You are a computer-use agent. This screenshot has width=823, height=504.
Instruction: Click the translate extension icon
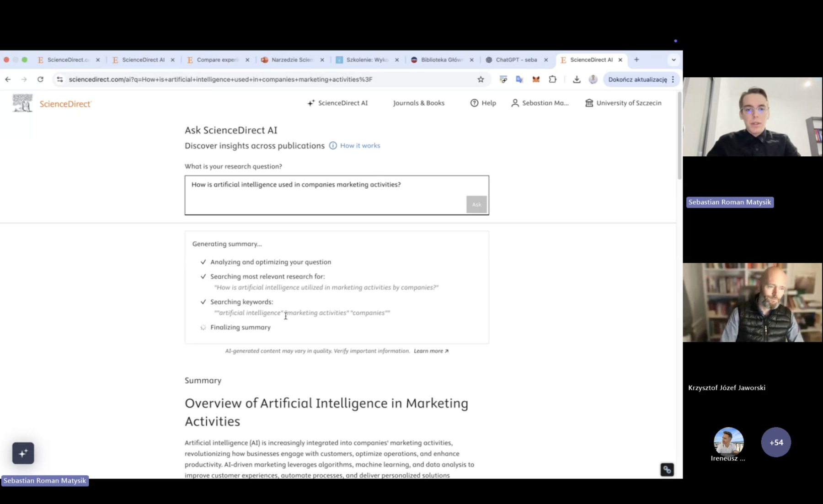point(519,80)
